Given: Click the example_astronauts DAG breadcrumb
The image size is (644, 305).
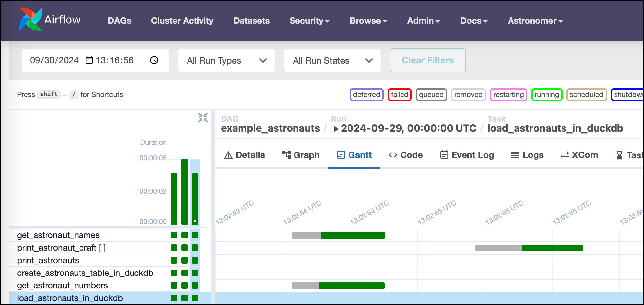Looking at the screenshot, I should tap(270, 128).
